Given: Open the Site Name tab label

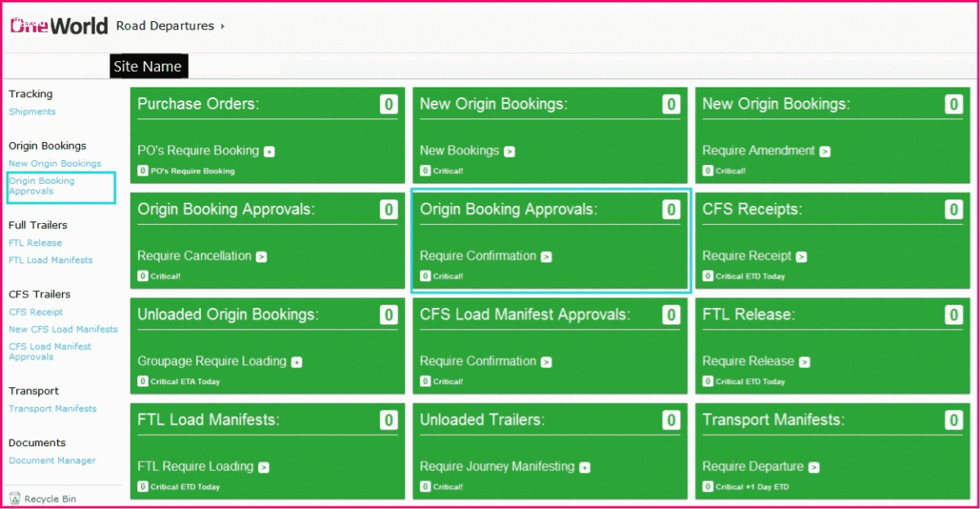Looking at the screenshot, I should (148, 66).
